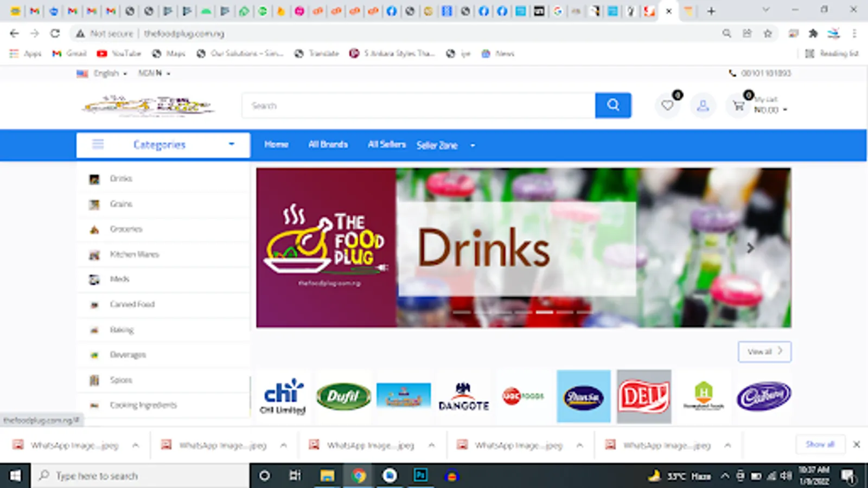The height and width of the screenshot is (488, 868).
Task: Close the downloads bar
Action: (857, 445)
